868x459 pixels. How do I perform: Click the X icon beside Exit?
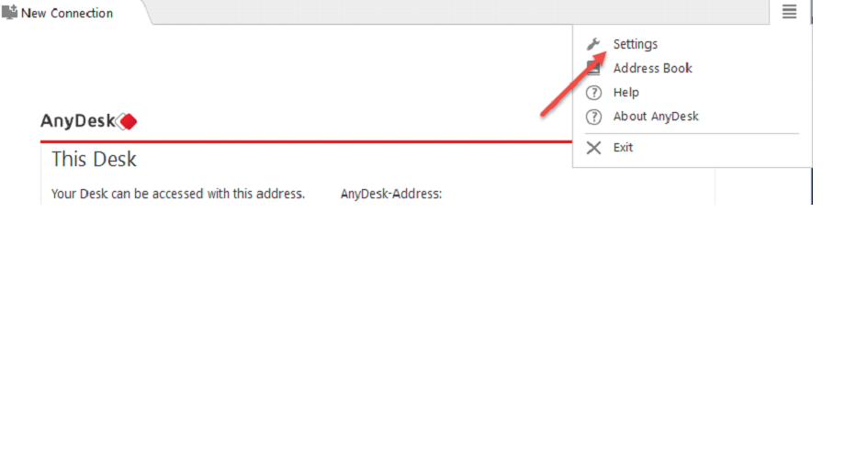593,148
